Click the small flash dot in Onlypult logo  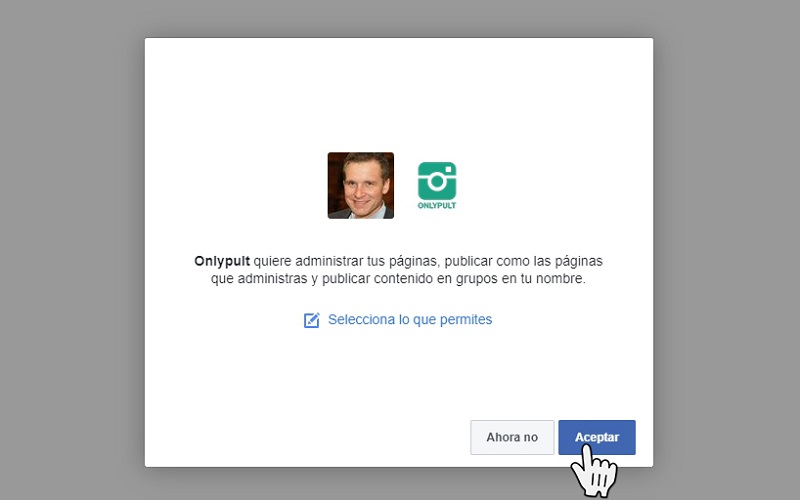pos(449,169)
